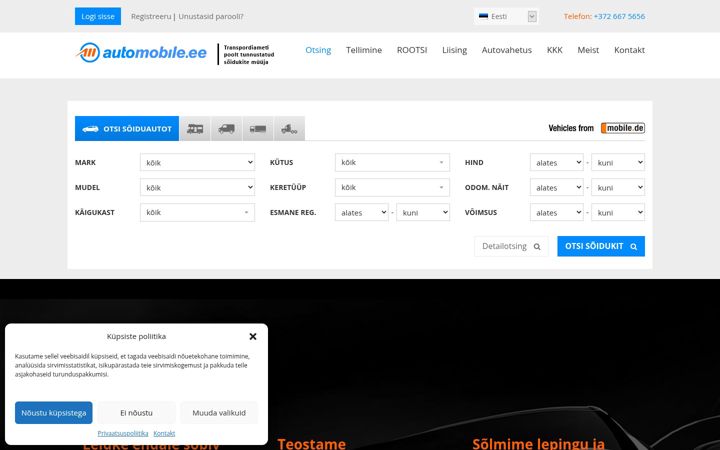Expand the Käigukast dropdown
Viewport: 720px width, 450px height.
(x=197, y=213)
